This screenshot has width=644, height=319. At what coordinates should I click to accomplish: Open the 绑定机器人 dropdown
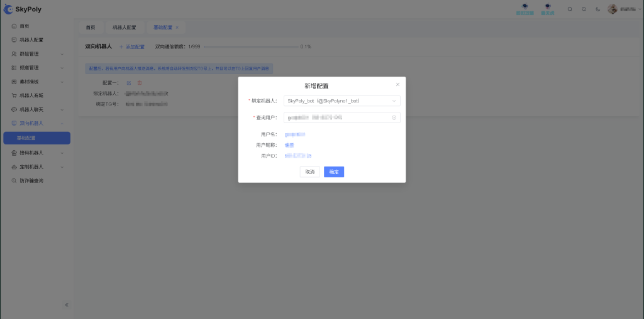[x=341, y=100]
